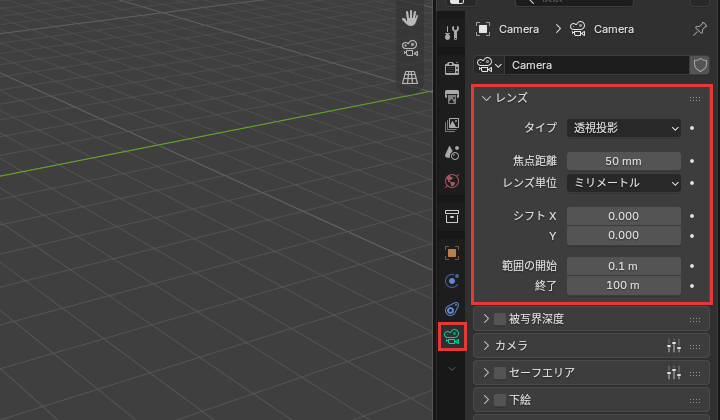720x420 pixels.
Task: Click the 下絵 panel drag grip
Action: tap(695, 401)
